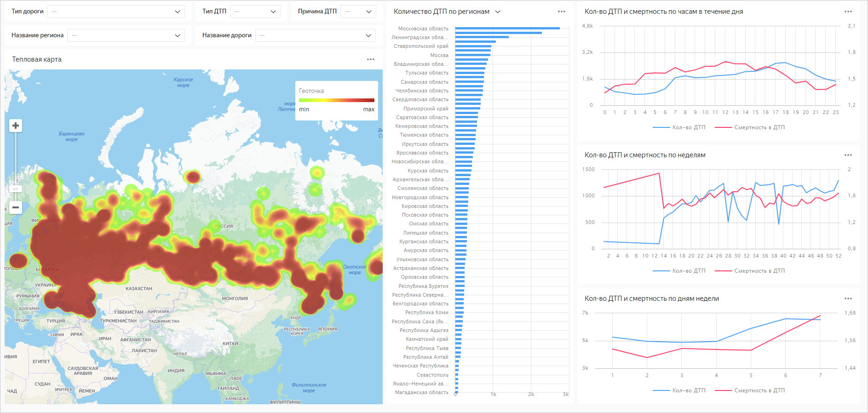Toggle Кол-во ДТП series in hourly chart legend
This screenshot has width=868, height=413.
coord(679,127)
